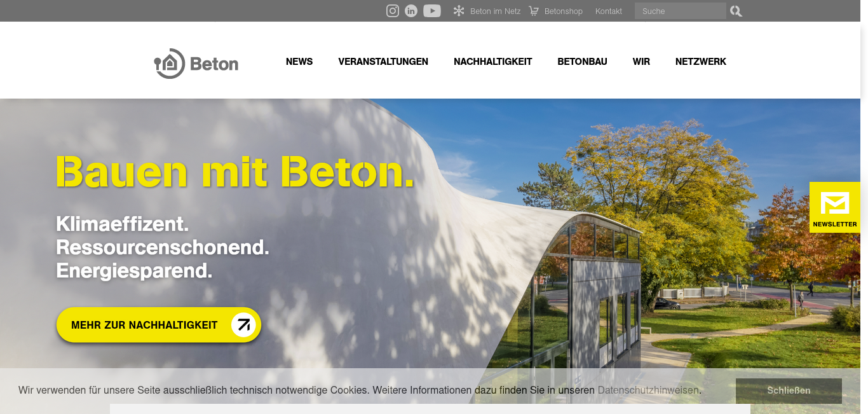Open the LinkedIn icon link
The image size is (868, 414).
pos(411,11)
